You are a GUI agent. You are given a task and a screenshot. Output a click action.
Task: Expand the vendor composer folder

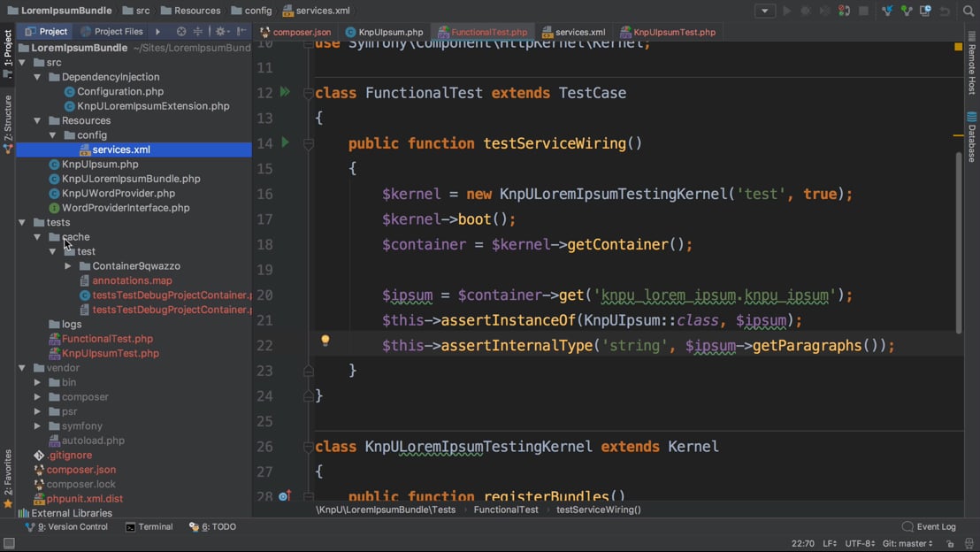click(x=37, y=397)
